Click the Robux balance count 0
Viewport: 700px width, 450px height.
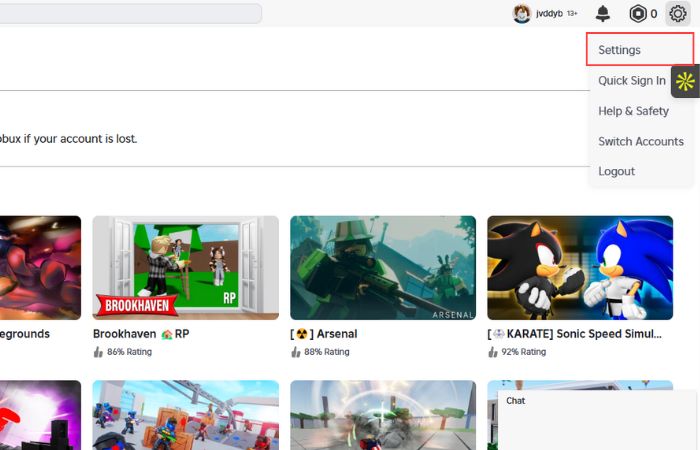pos(654,14)
